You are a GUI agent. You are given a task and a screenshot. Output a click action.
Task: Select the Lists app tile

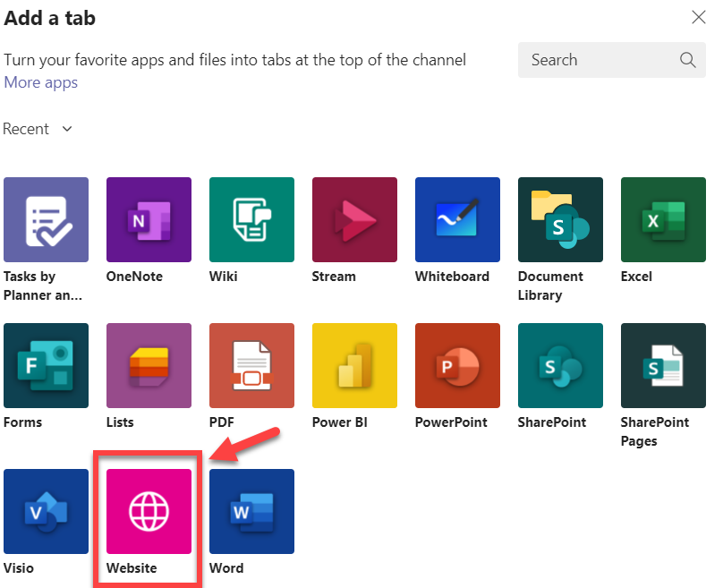pos(149,366)
